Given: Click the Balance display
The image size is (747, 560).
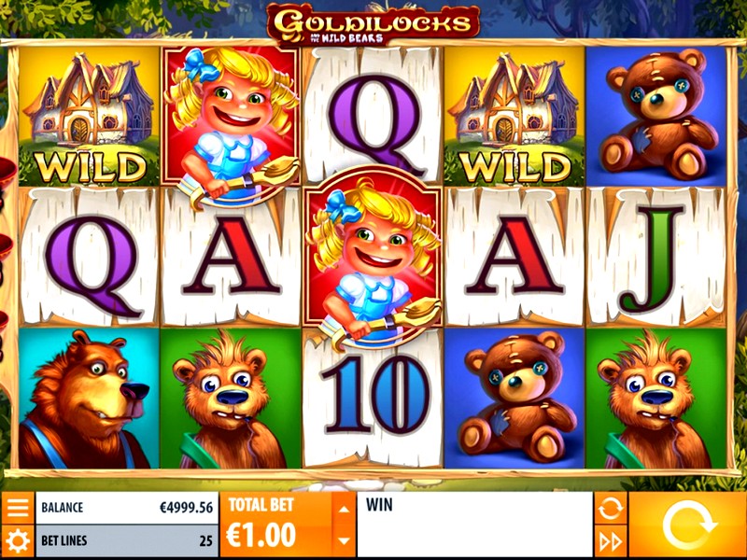Looking at the screenshot, I should coord(127,508).
